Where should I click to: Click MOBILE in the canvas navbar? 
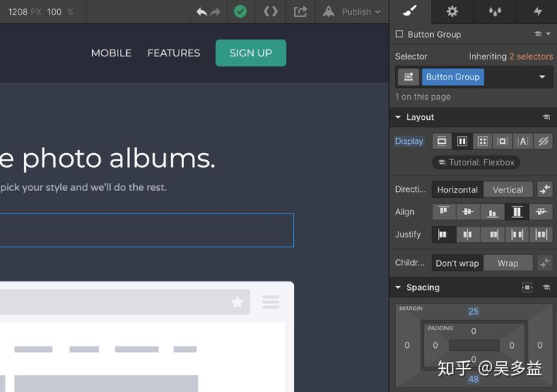pyautogui.click(x=111, y=53)
